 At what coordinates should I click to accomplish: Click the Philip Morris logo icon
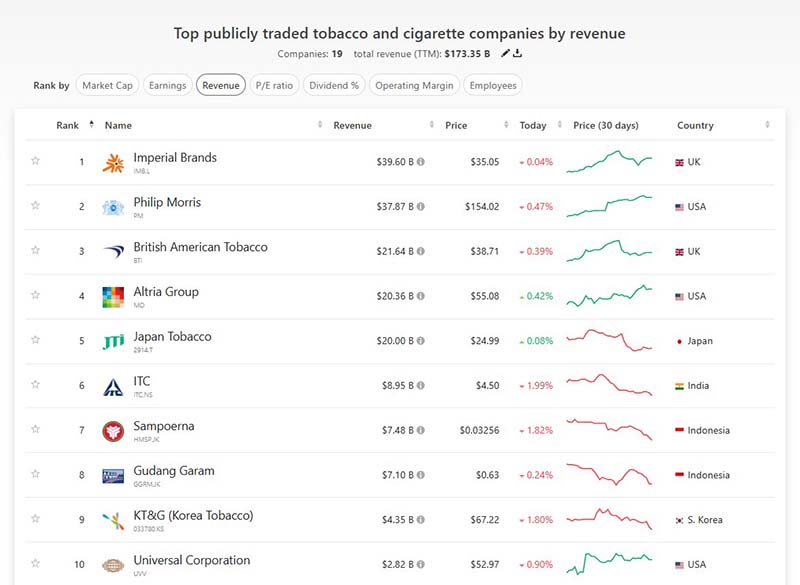click(113, 208)
